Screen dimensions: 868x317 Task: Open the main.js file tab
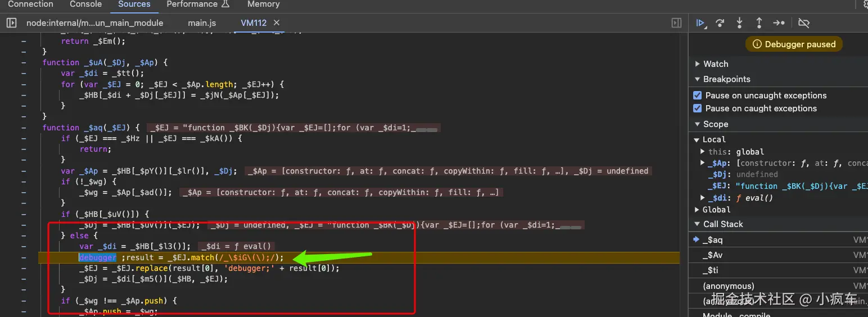click(202, 23)
